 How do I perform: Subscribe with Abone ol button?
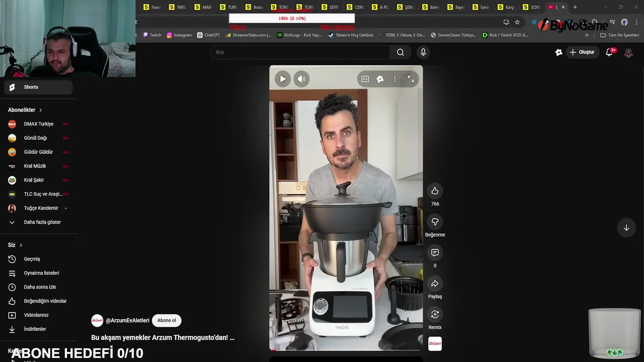click(x=167, y=320)
